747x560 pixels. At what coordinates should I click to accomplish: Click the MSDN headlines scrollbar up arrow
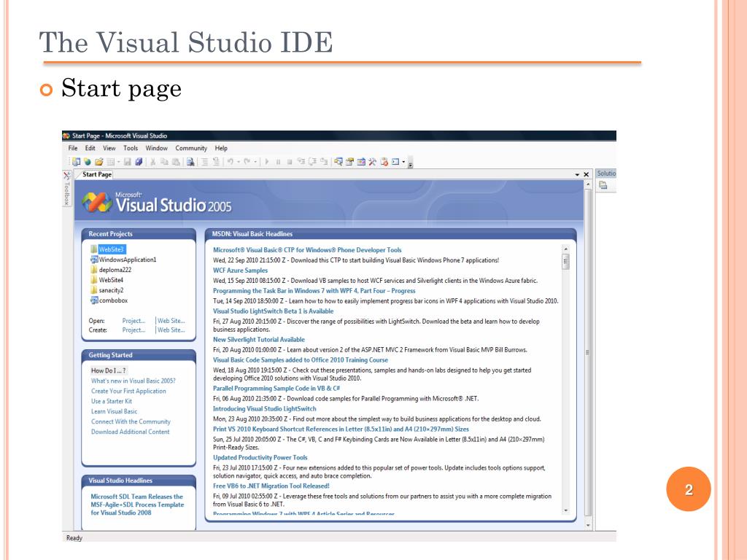[x=565, y=249]
